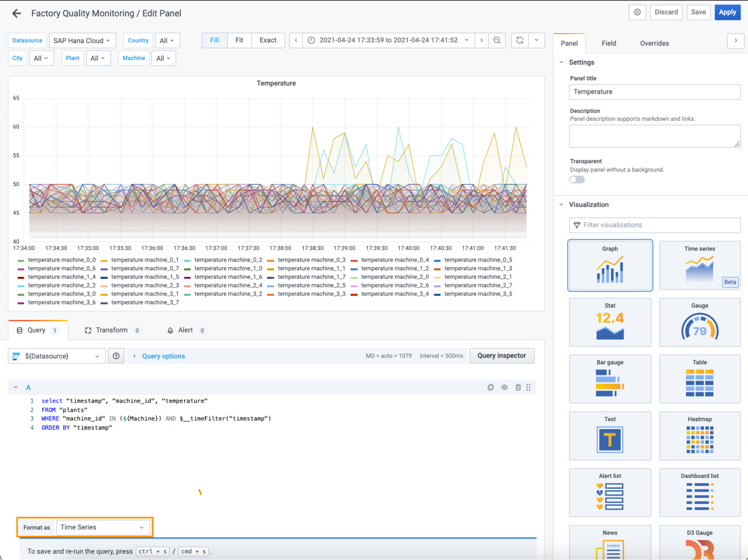Screen dimensions: 748x560
Task: Open the Overrides tab
Action: tap(654, 43)
